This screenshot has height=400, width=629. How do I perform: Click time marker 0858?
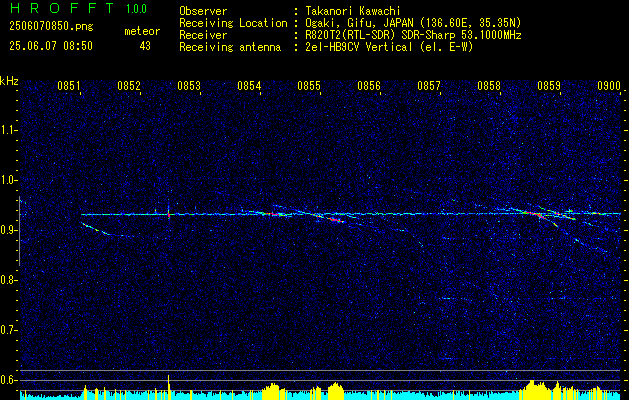click(x=489, y=85)
